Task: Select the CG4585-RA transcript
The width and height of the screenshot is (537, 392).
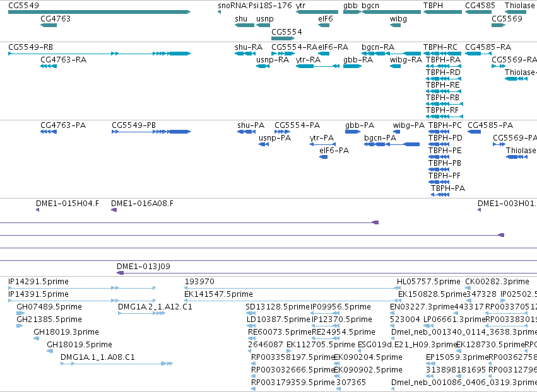Action: (x=478, y=54)
